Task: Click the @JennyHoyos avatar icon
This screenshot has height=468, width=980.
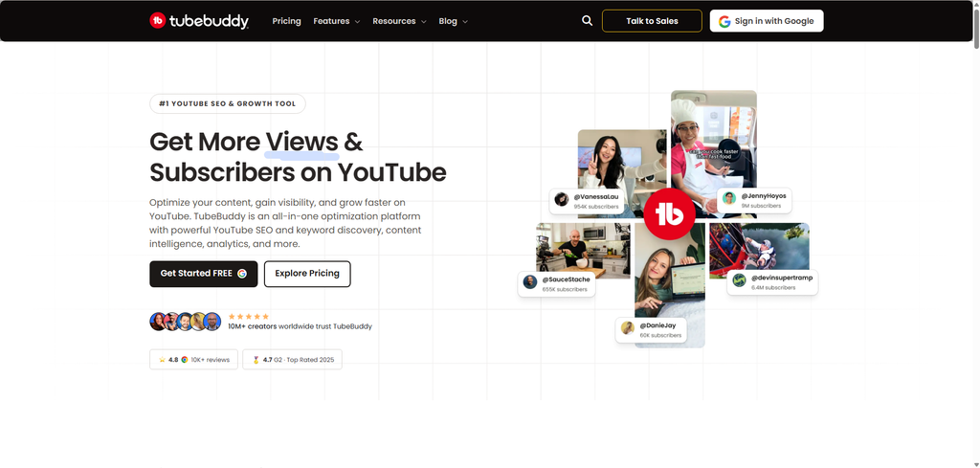Action: click(728, 199)
